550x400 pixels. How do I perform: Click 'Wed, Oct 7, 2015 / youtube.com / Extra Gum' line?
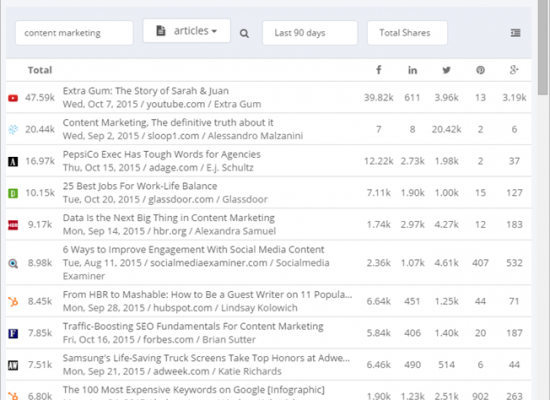pos(162,104)
